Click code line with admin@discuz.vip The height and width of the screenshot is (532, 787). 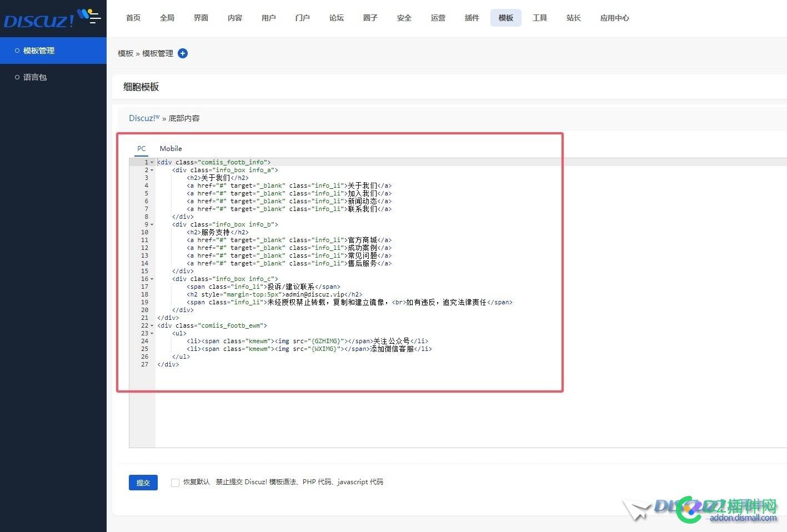(x=274, y=295)
